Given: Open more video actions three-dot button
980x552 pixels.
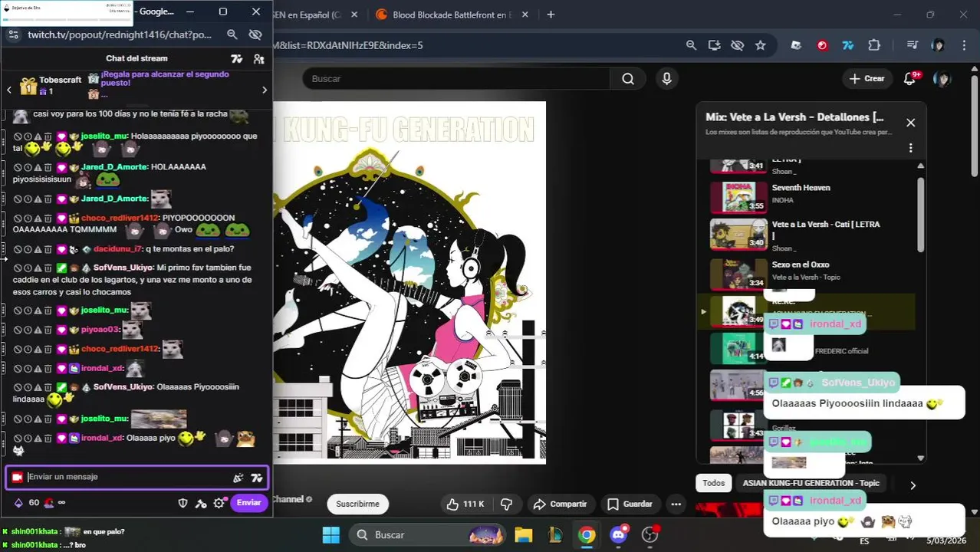Looking at the screenshot, I should [x=676, y=504].
